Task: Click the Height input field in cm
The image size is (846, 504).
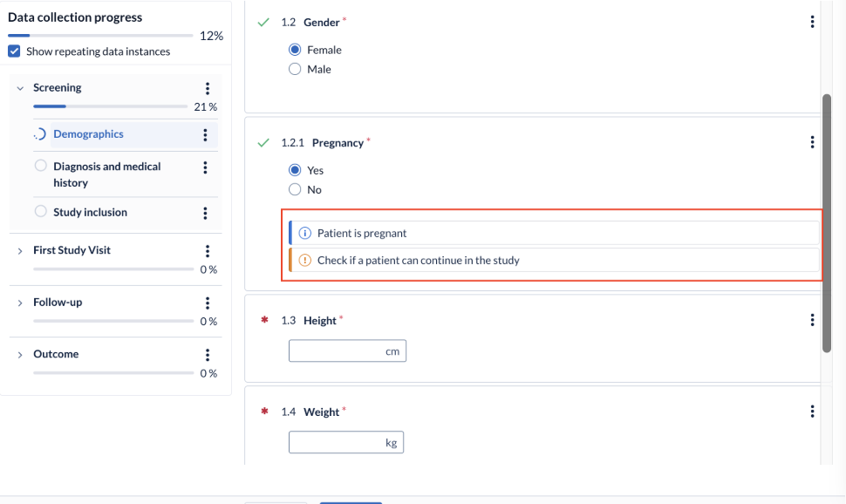Action: pyautogui.click(x=347, y=351)
